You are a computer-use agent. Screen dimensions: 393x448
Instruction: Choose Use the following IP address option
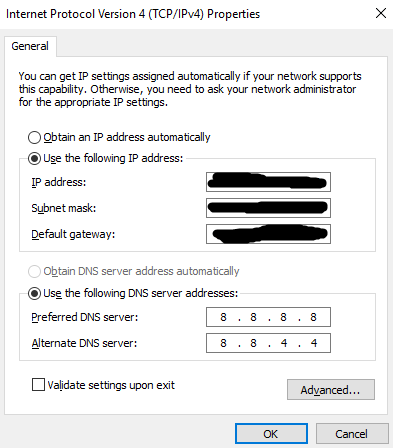click(34, 158)
